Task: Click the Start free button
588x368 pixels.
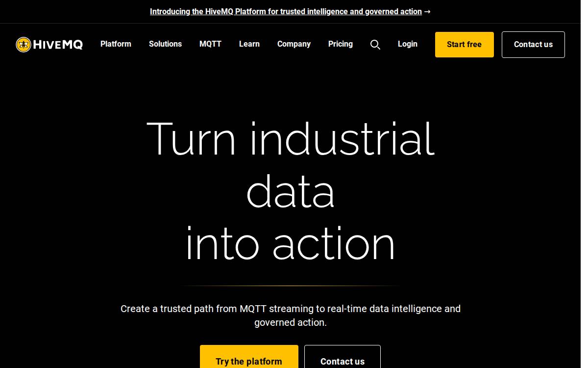Action: (465, 45)
